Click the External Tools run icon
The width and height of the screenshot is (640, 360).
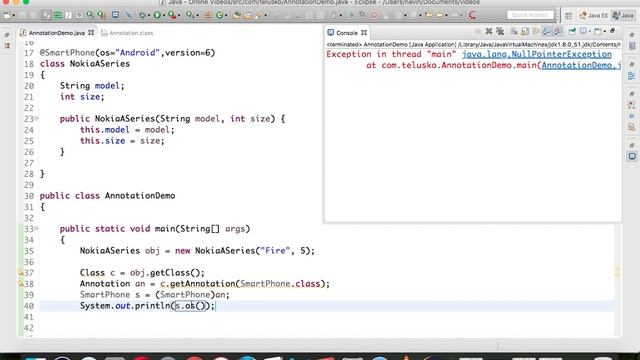click(190, 15)
